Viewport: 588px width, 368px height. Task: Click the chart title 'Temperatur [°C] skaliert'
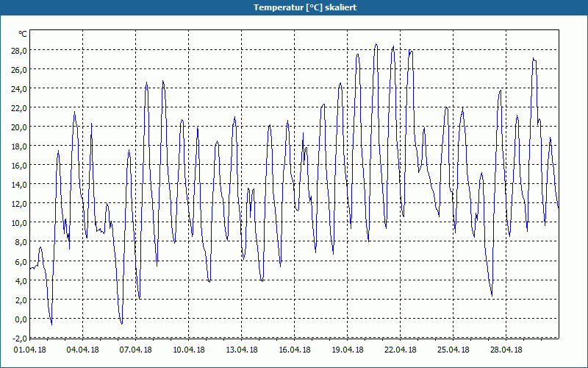coord(305,7)
